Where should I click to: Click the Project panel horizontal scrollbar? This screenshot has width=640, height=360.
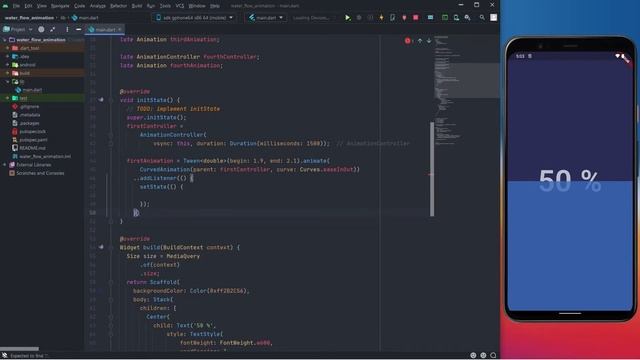tap(20, 349)
